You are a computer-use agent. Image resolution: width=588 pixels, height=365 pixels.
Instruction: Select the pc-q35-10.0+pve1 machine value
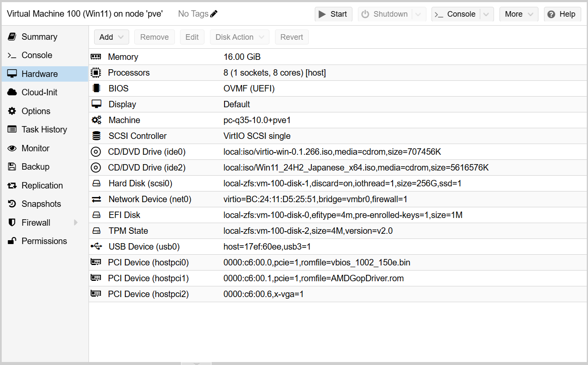pyautogui.click(x=257, y=120)
